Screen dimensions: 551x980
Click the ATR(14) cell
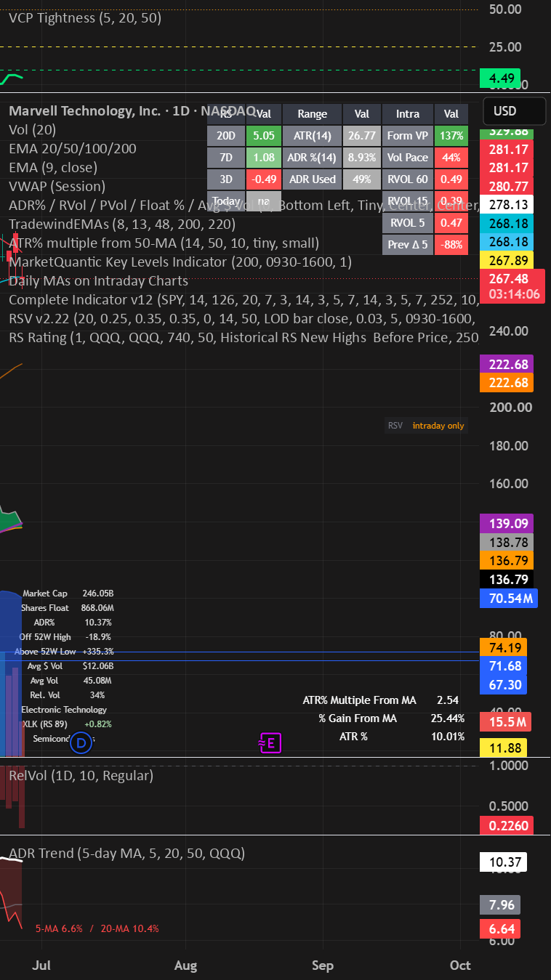coord(313,135)
